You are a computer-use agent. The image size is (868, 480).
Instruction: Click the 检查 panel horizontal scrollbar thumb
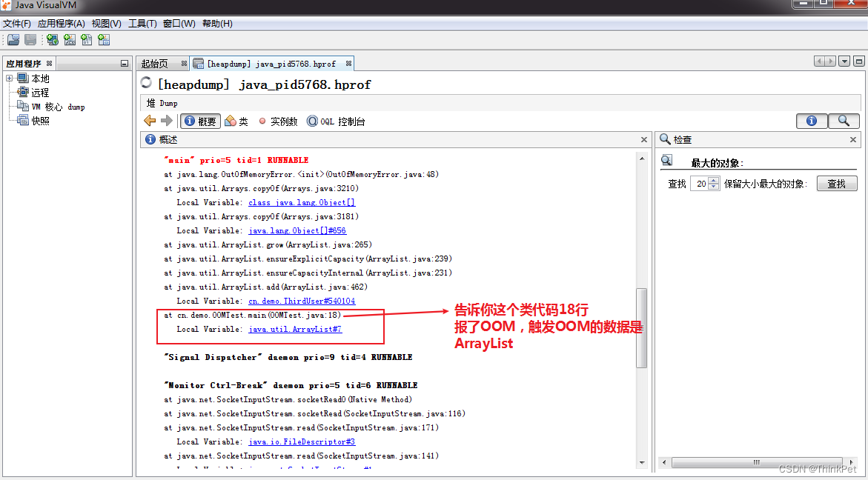(758, 461)
